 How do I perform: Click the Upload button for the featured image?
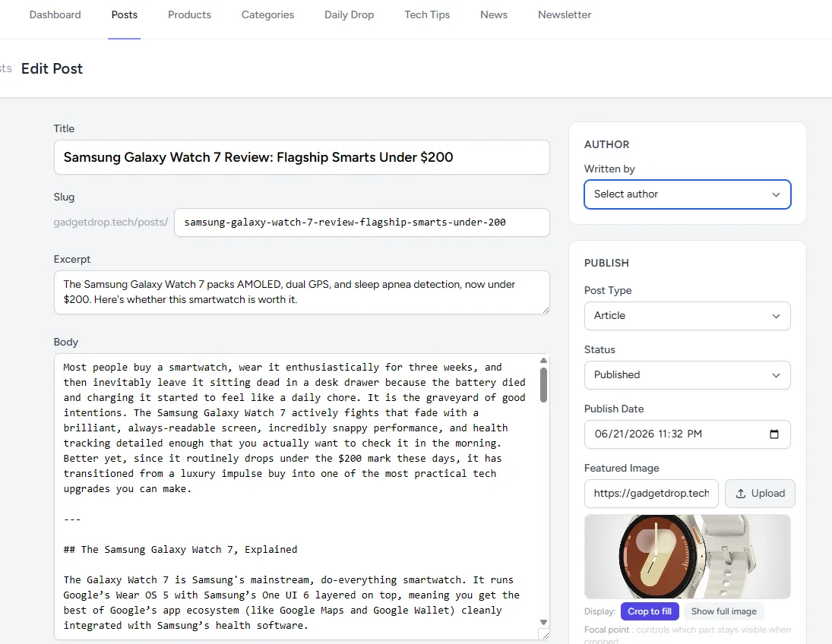pos(760,494)
